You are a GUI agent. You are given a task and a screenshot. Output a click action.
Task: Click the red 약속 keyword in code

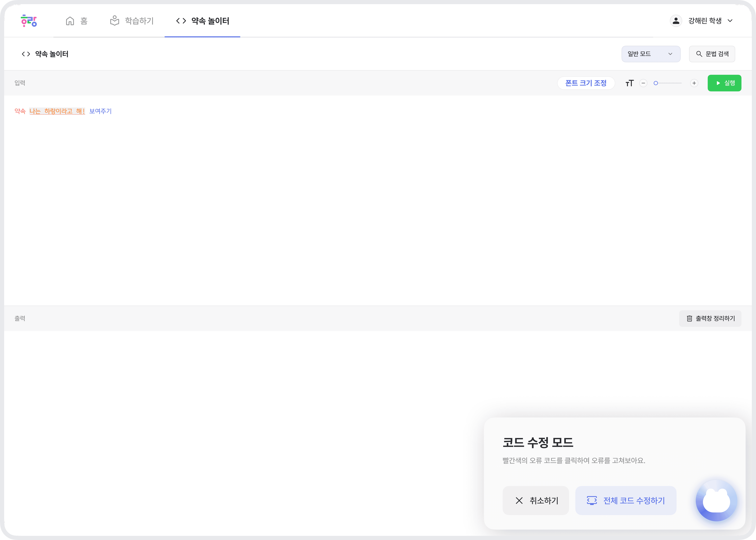[x=20, y=111]
